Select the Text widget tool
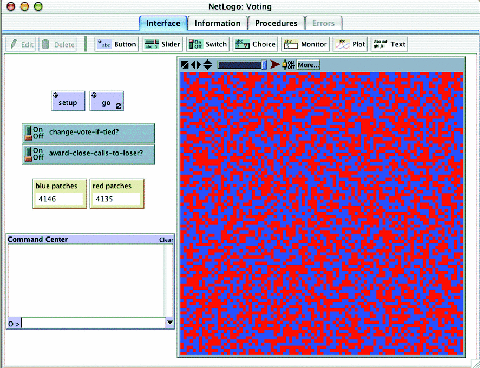The width and height of the screenshot is (480, 368). pos(389,44)
